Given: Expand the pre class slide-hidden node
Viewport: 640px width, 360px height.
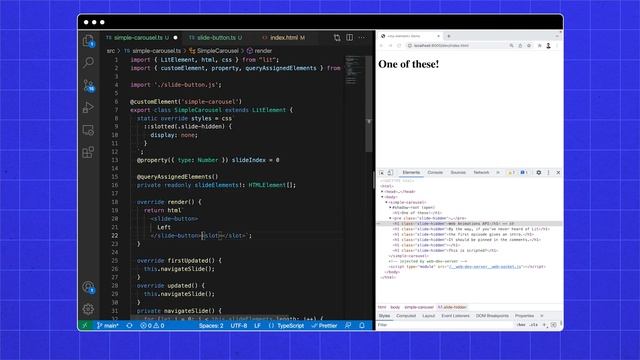Looking at the screenshot, I should click(x=391, y=218).
